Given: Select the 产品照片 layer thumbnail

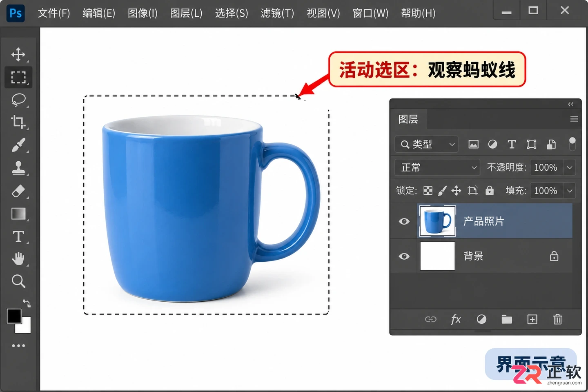Looking at the screenshot, I should (x=437, y=221).
